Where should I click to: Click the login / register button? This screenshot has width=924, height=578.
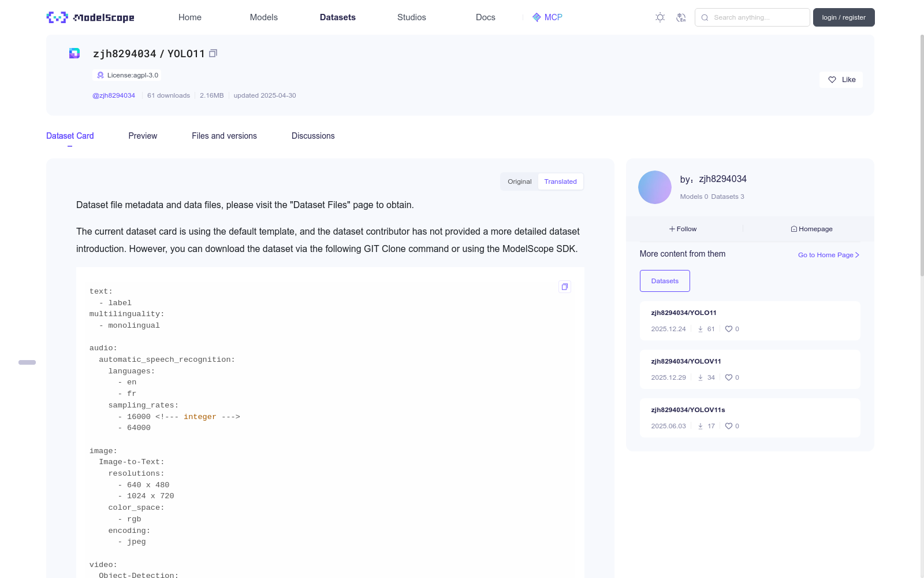[844, 17]
